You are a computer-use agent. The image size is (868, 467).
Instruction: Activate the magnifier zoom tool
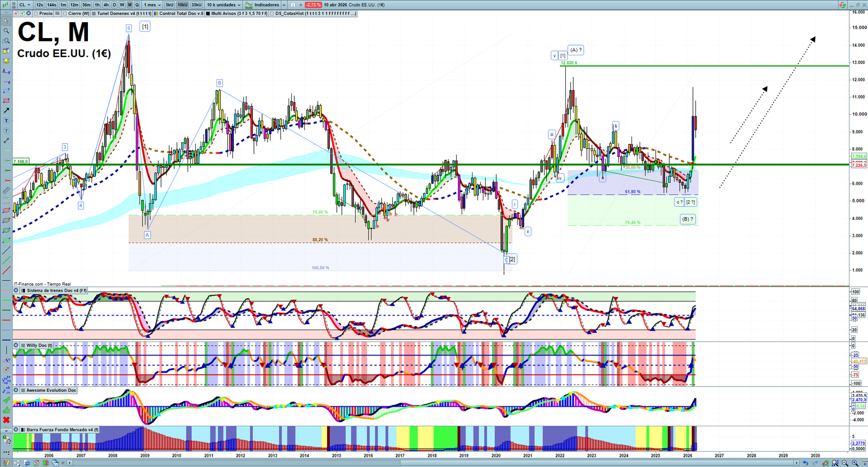(x=6, y=31)
